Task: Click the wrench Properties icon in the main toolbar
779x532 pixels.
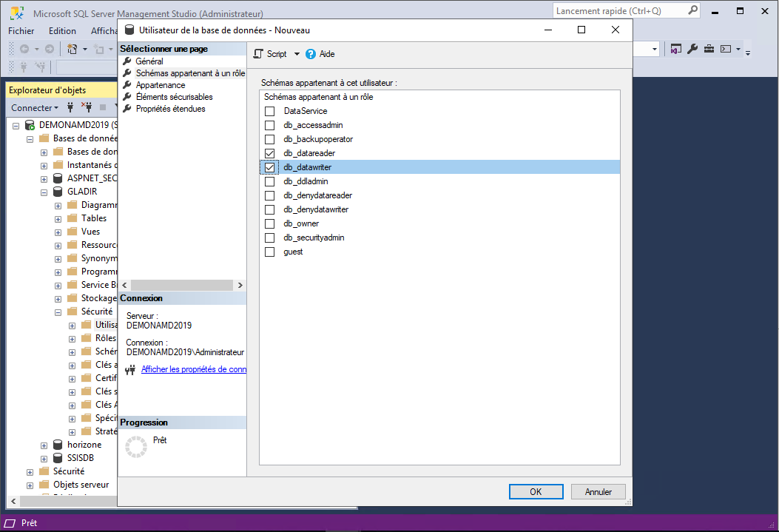Action: coord(692,49)
